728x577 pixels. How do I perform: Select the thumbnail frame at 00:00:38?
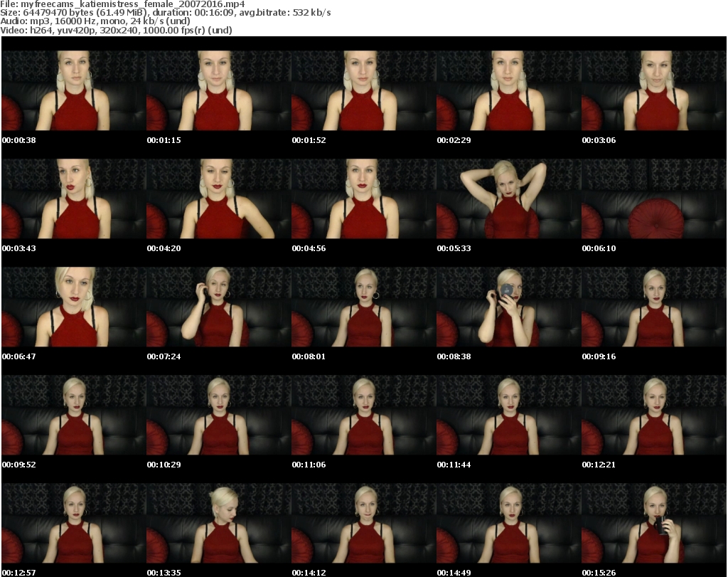pos(74,90)
